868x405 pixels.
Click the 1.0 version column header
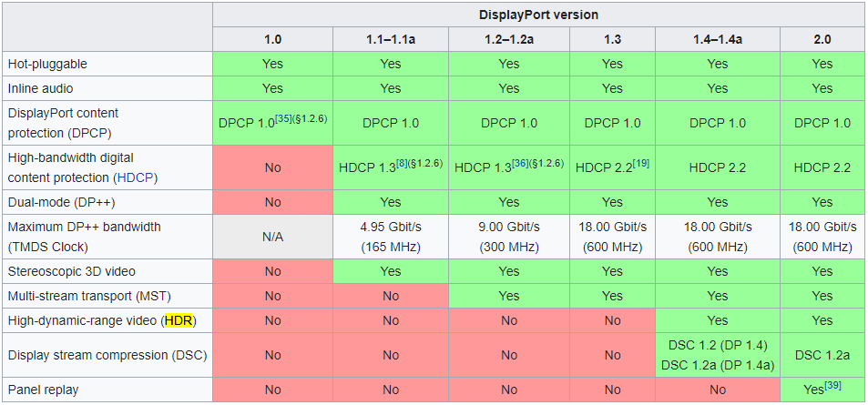273,40
